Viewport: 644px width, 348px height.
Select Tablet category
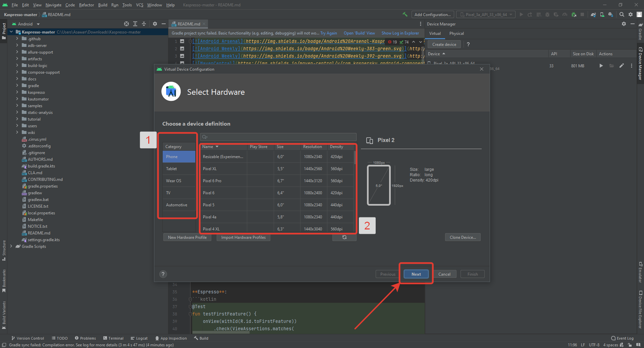[179, 168]
